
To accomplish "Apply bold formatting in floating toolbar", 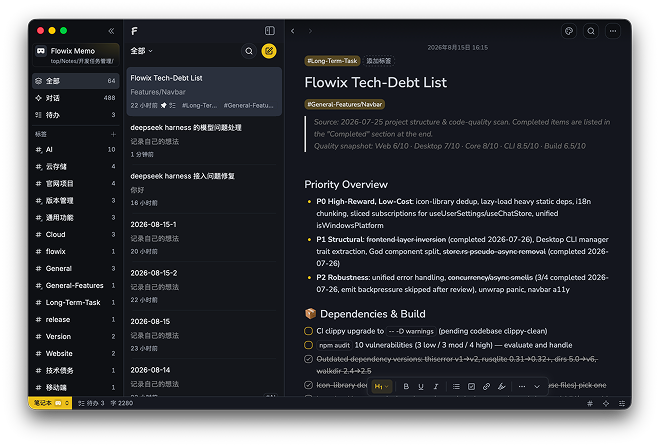I will pyautogui.click(x=406, y=386).
